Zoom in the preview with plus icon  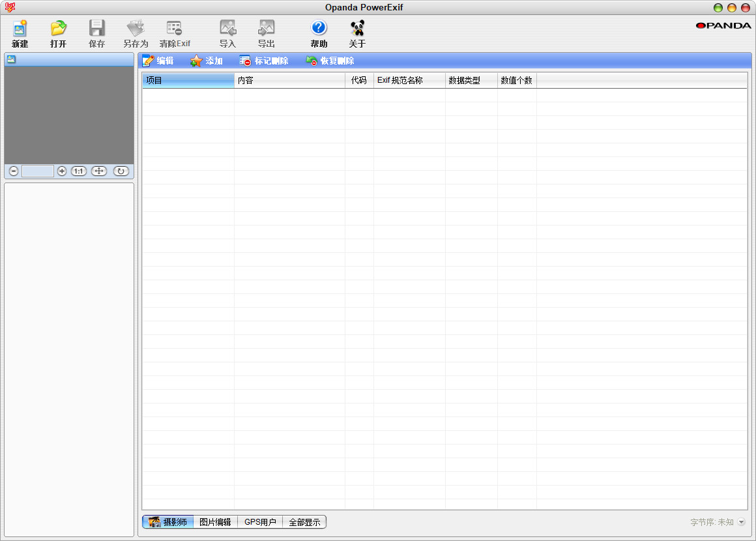click(62, 171)
